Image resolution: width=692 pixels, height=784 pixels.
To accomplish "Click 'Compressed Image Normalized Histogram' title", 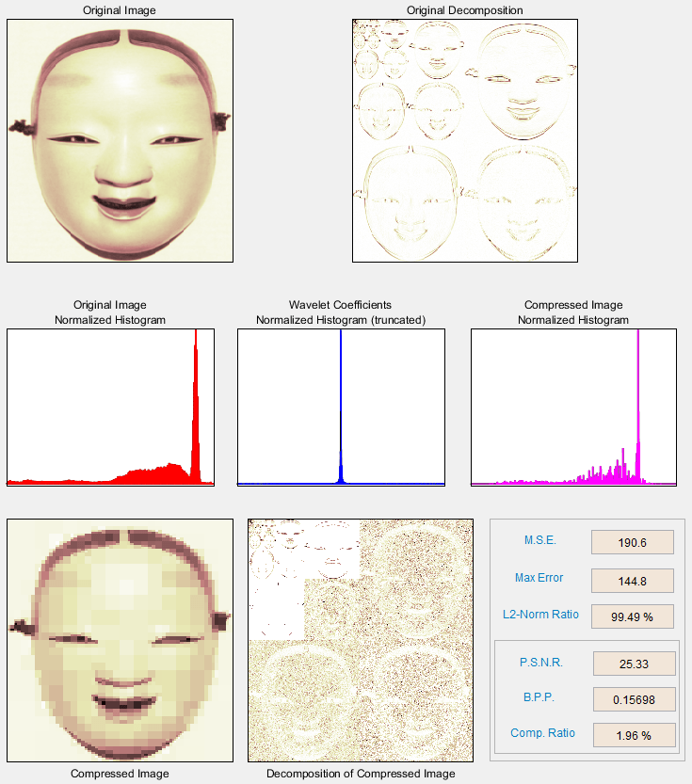I will tap(573, 312).
